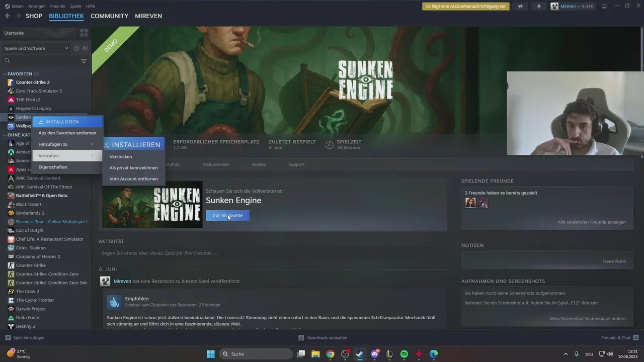Expand Verwalten submenu entry

coord(67,156)
